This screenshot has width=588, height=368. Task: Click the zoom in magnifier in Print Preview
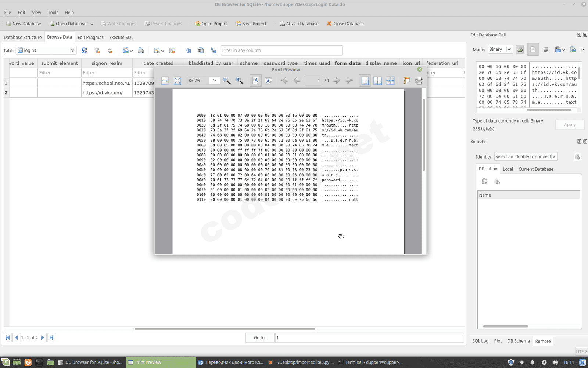239,81
